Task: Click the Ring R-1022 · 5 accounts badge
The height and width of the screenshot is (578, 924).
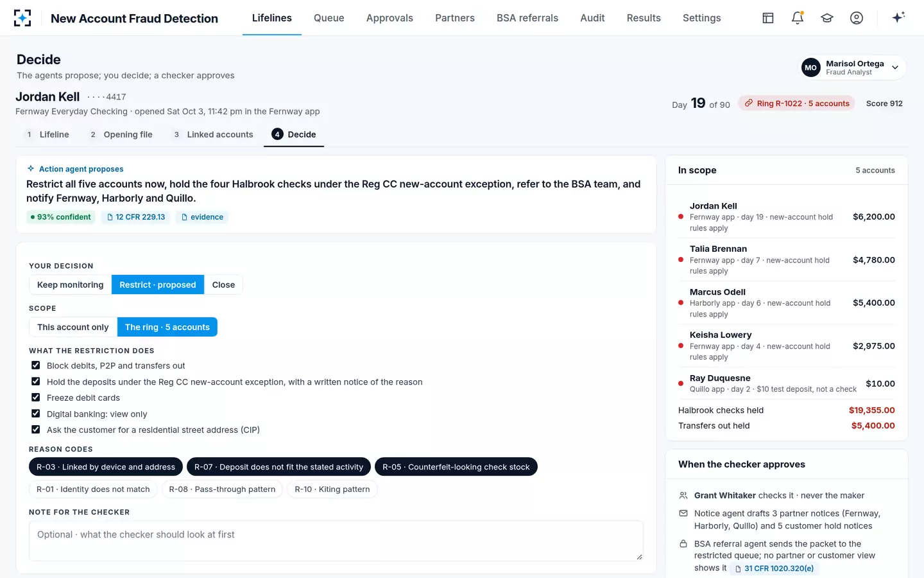Action: 796,103
